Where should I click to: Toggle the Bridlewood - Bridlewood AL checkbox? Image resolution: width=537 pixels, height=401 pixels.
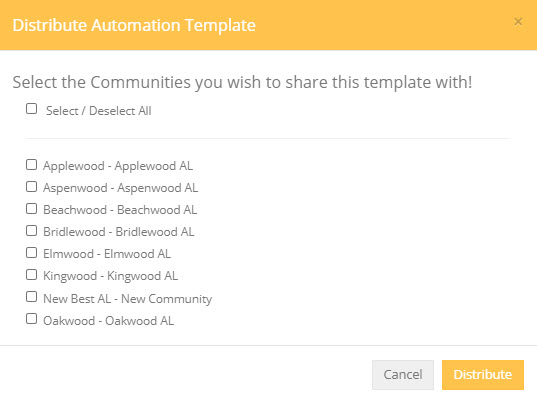[32, 231]
